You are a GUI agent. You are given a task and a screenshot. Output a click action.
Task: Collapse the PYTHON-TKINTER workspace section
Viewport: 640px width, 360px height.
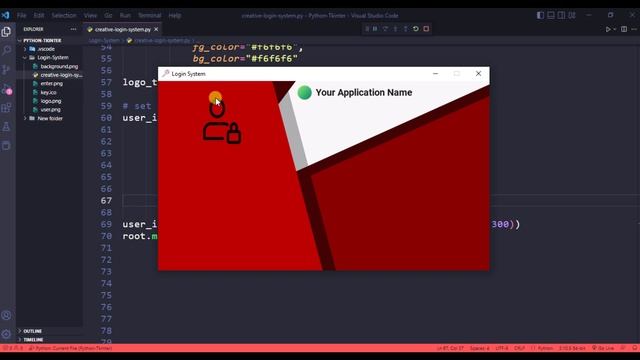point(42,40)
